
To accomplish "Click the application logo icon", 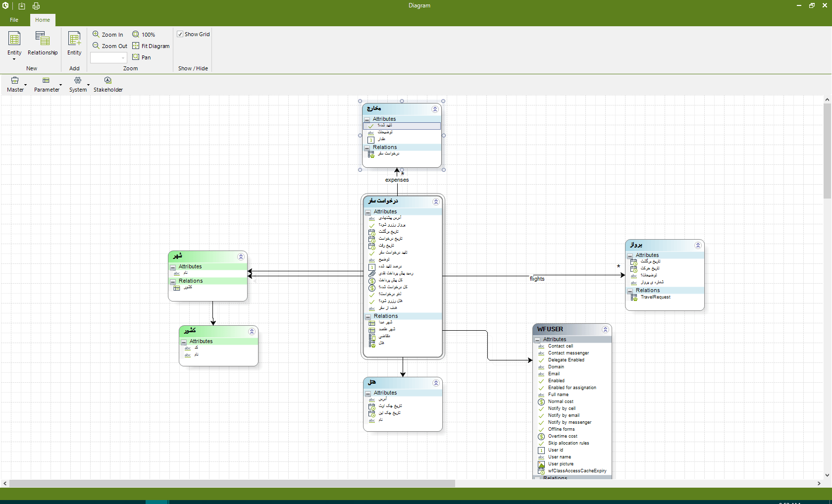I will 6,6.
